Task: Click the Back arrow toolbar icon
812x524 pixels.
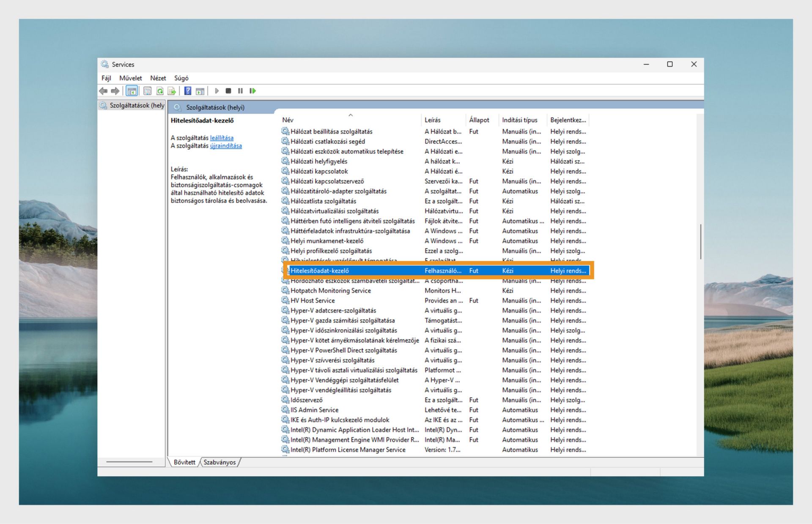Action: tap(103, 91)
